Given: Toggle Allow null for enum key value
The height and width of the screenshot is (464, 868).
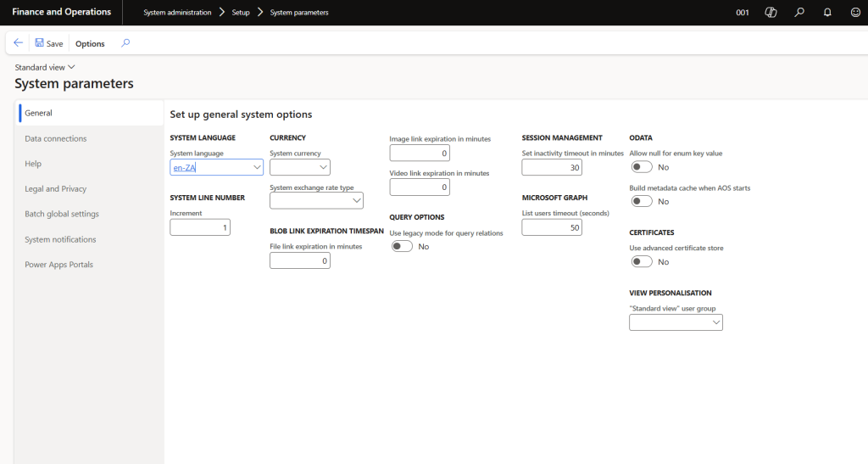Looking at the screenshot, I should [642, 167].
